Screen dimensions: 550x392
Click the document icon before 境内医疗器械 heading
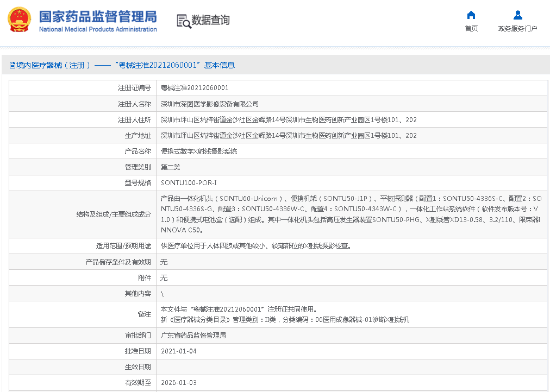click(12, 66)
